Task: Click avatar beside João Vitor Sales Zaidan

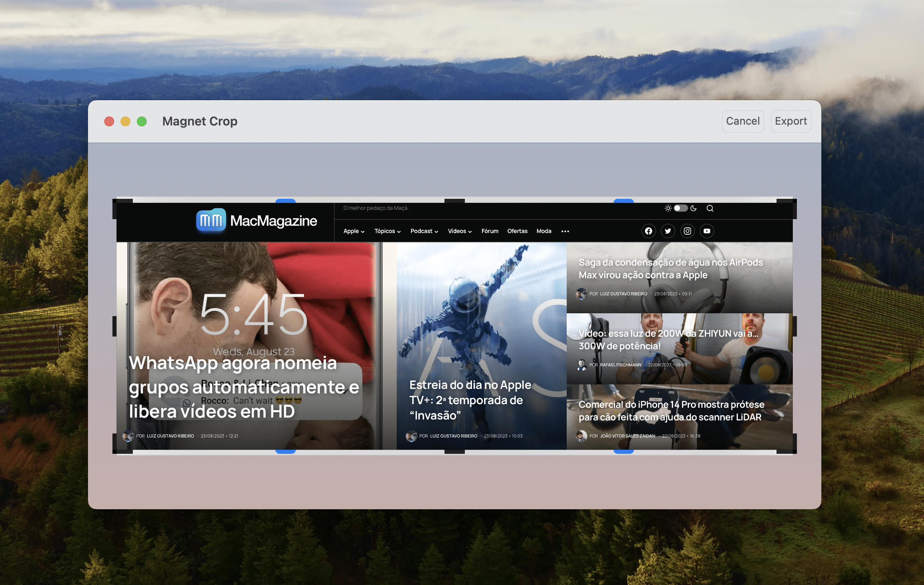Action: tap(581, 436)
